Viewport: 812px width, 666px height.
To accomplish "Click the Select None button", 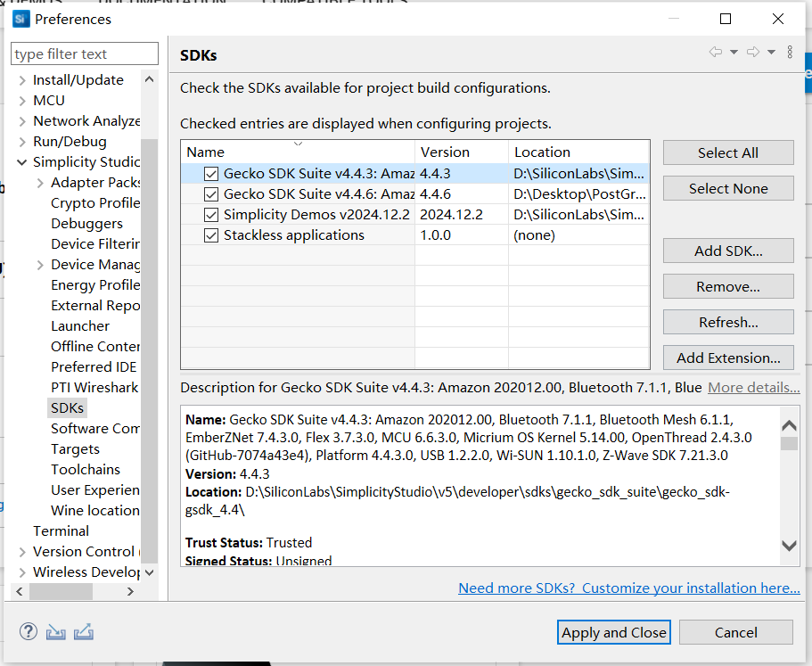I will pos(728,188).
